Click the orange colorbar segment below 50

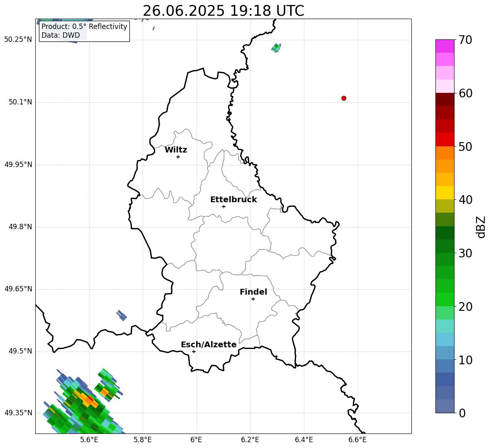445,153
